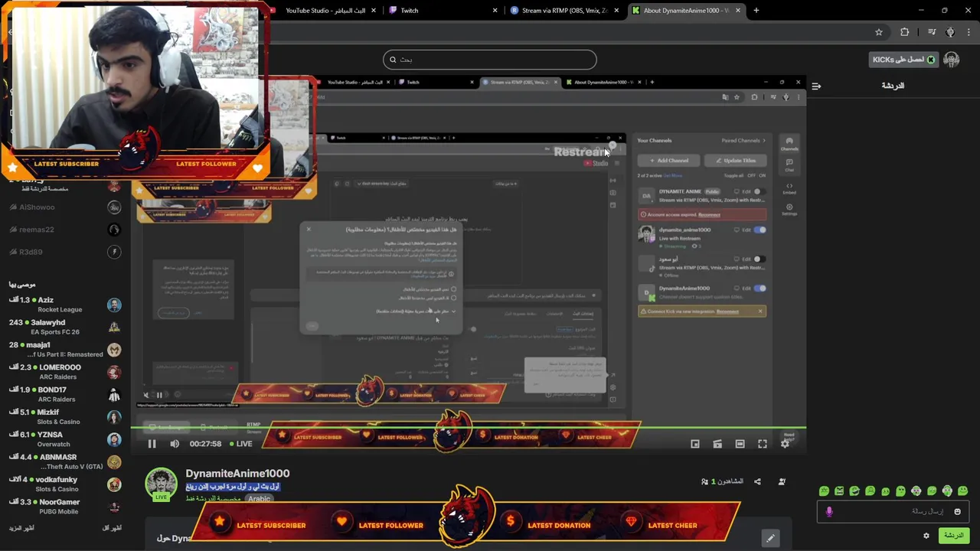This screenshot has width=980, height=551.
Task: Click the Kick search bar
Action: click(x=490, y=60)
